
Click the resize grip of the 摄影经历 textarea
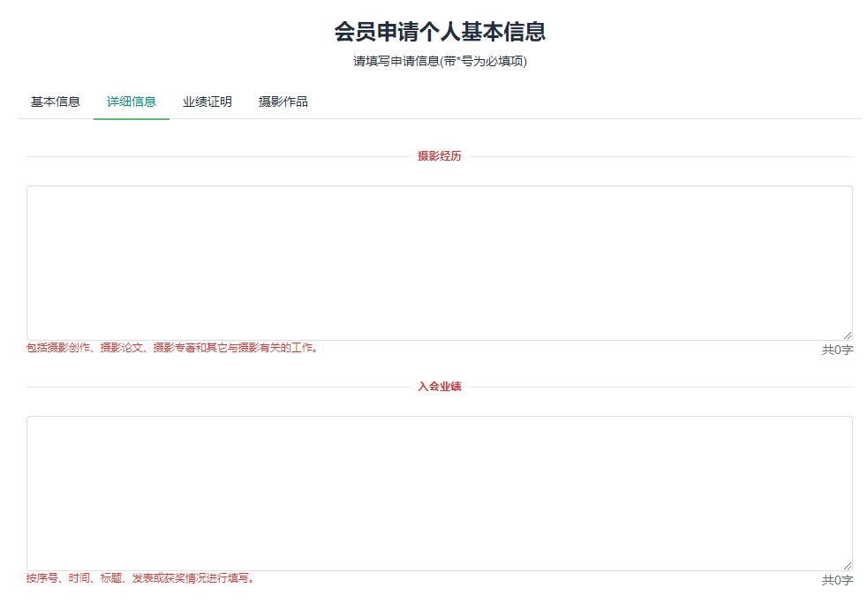[x=847, y=334]
